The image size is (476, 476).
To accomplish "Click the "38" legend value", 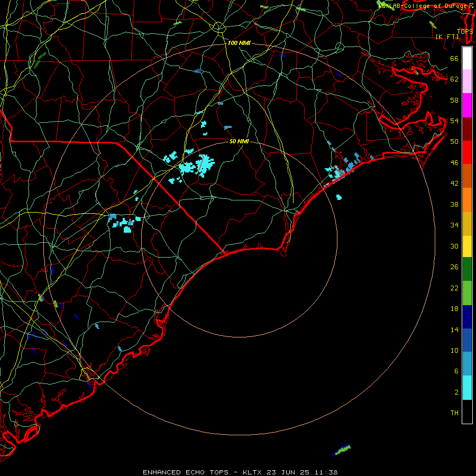I will (454, 204).
